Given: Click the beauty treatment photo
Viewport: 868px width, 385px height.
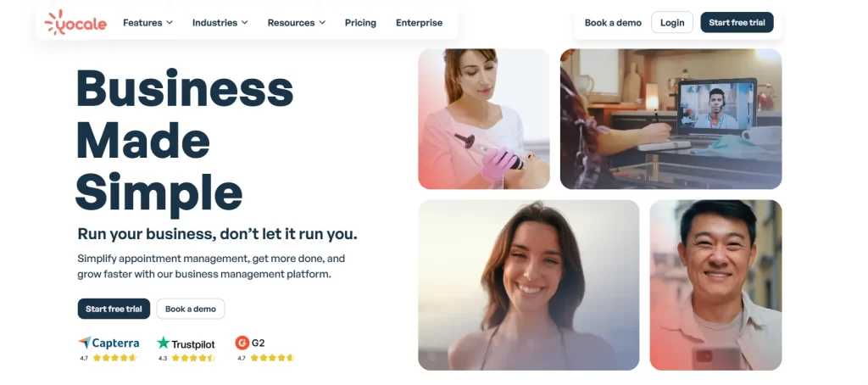Looking at the screenshot, I should pos(483,119).
